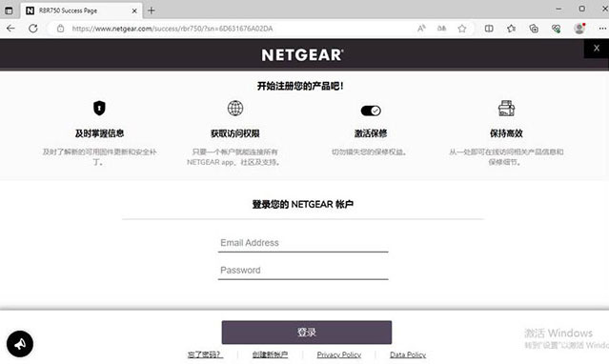Select the RBR750 Success Page tab
Image resolution: width=609 pixels, height=364 pixels.
click(82, 10)
